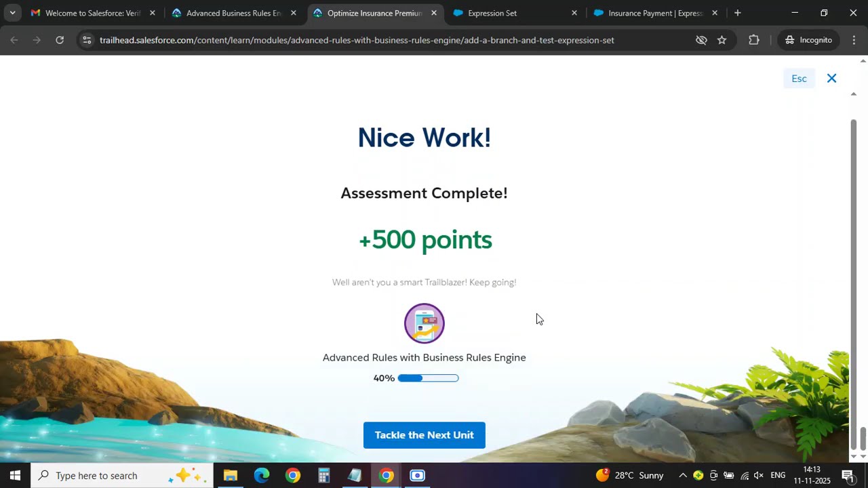Click the scroll up arrow of inner scrollbar
This screenshot has height=488, width=868.
click(x=854, y=94)
